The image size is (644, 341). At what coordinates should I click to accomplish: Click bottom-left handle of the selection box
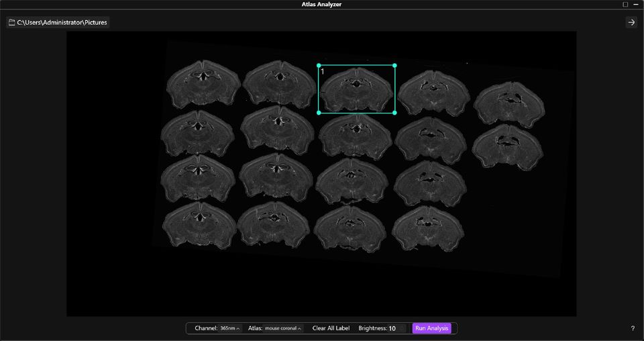pos(319,113)
